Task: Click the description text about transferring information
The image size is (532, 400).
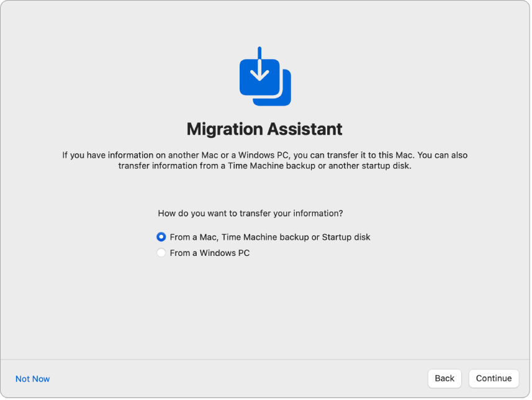Action: click(264, 160)
